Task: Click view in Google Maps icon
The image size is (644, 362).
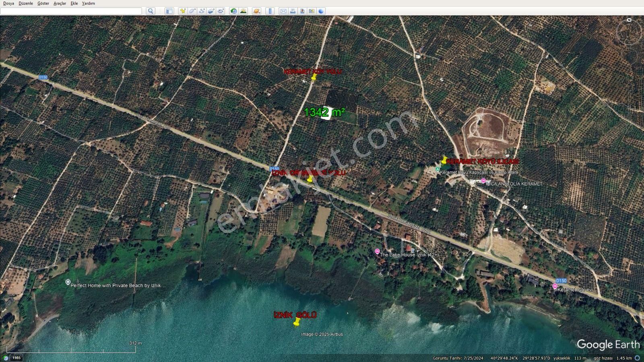Action: (312, 11)
